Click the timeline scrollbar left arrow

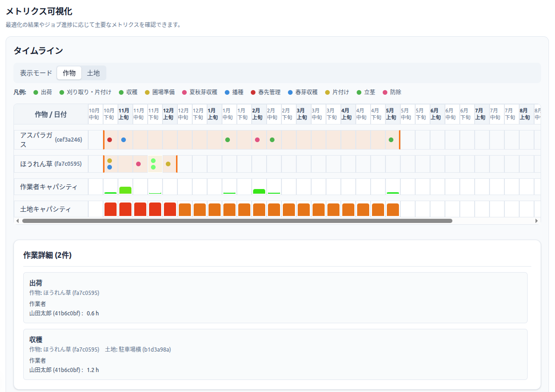[x=18, y=221]
